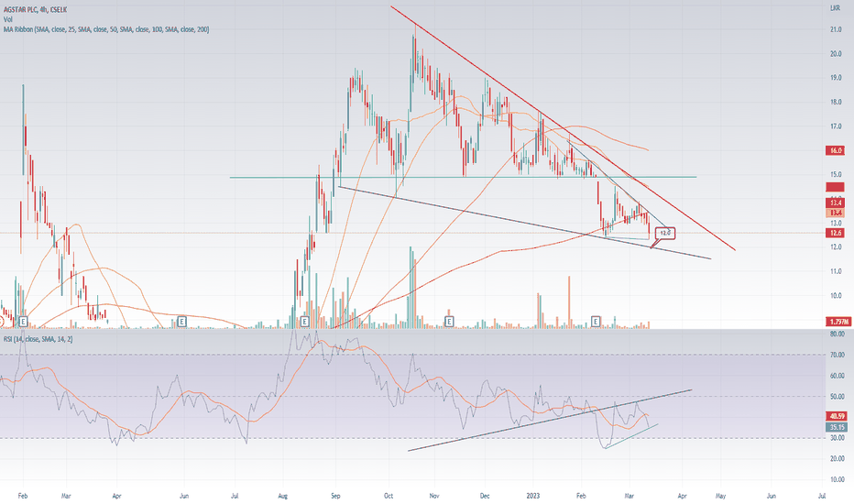The image size is (854, 504).
Task: Click the Sep label on time axis
Action: point(335,496)
